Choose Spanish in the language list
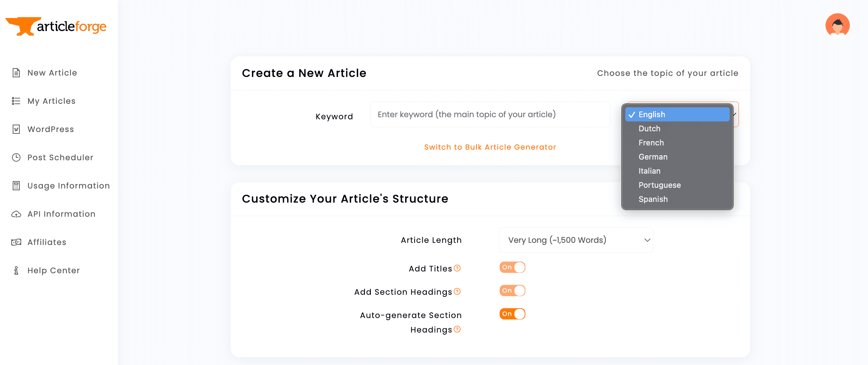This screenshot has height=365, width=868. pos(653,199)
